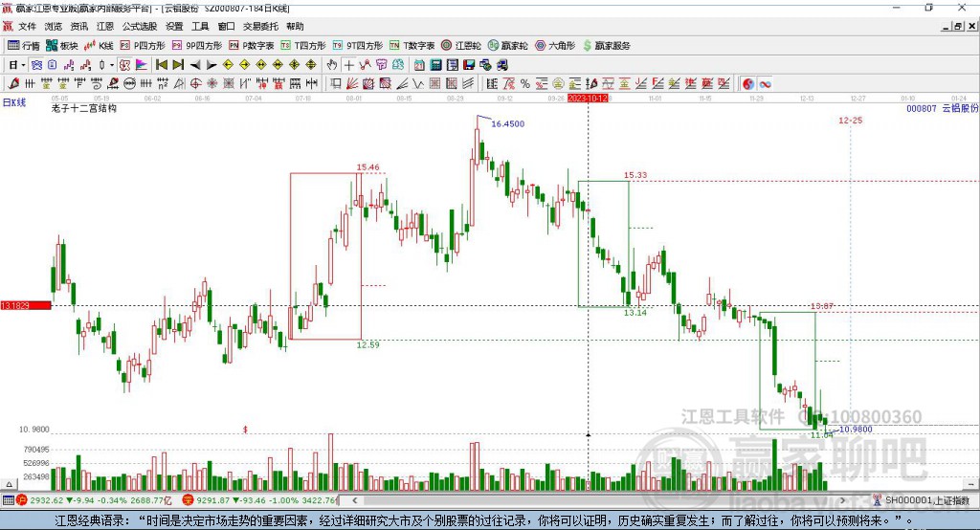Click the 12-25 date marker label

(850, 120)
